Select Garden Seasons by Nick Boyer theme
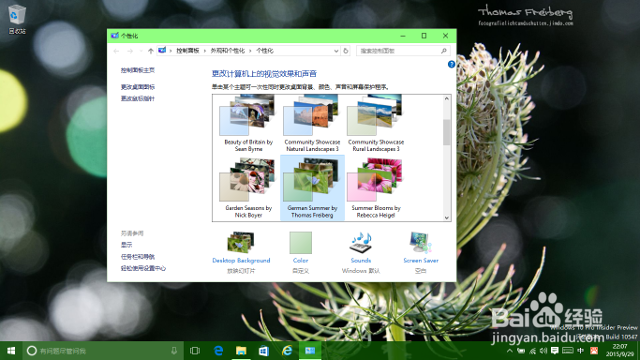This screenshot has width=640, height=360. (x=249, y=188)
